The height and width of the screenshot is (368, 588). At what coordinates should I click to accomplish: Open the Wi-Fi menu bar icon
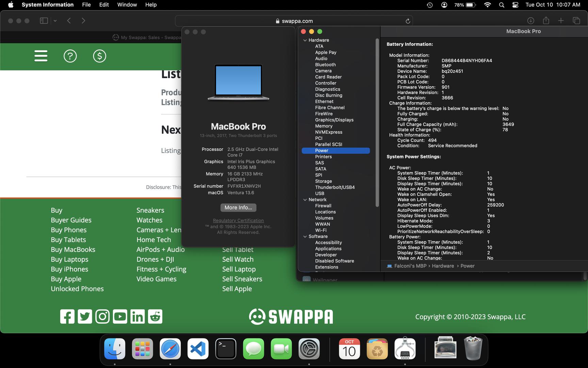click(x=487, y=5)
